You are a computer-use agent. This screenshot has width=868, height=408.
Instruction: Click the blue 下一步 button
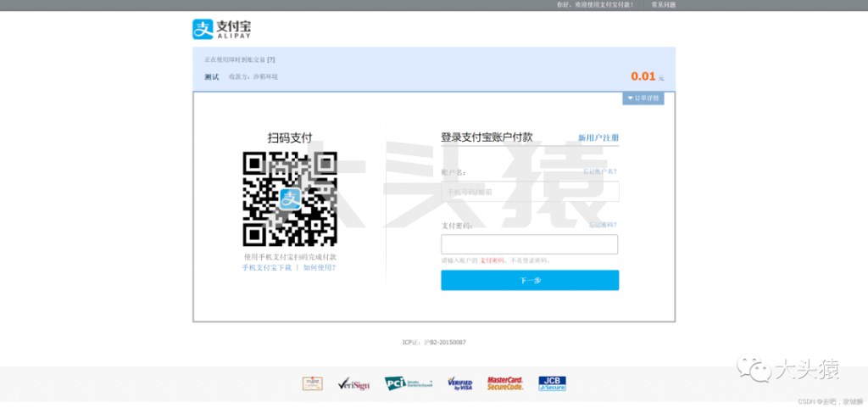[530, 280]
